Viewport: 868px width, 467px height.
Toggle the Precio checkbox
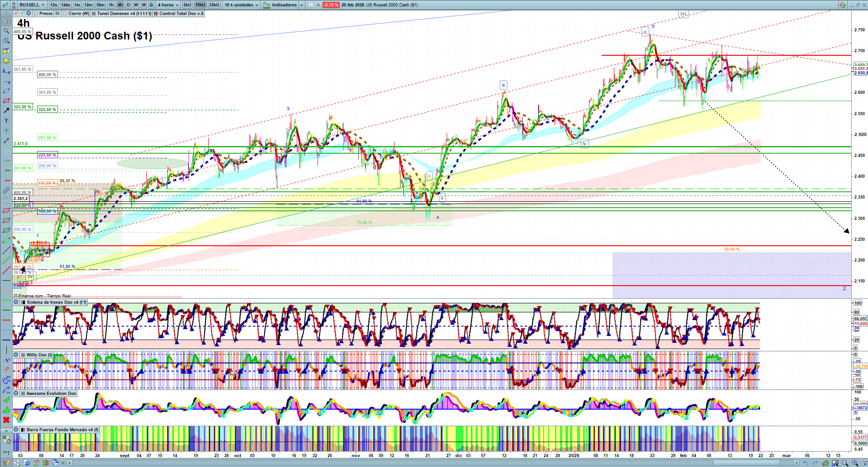[x=36, y=14]
